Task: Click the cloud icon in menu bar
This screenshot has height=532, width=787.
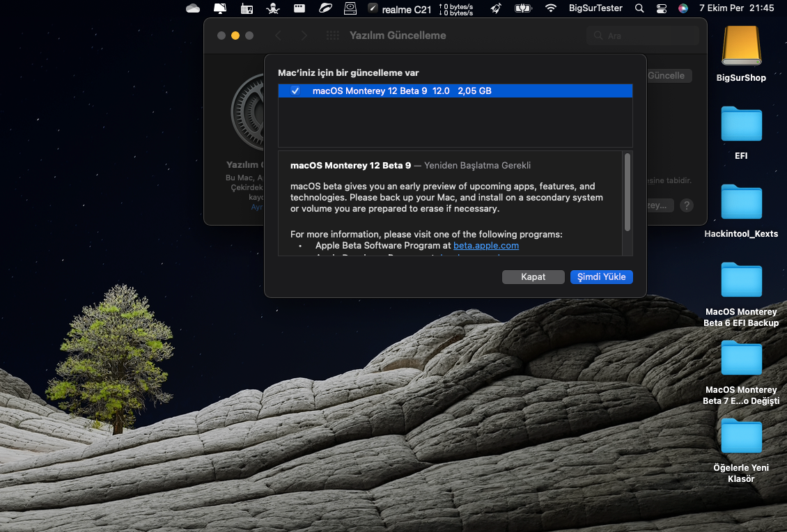Action: tap(193, 8)
